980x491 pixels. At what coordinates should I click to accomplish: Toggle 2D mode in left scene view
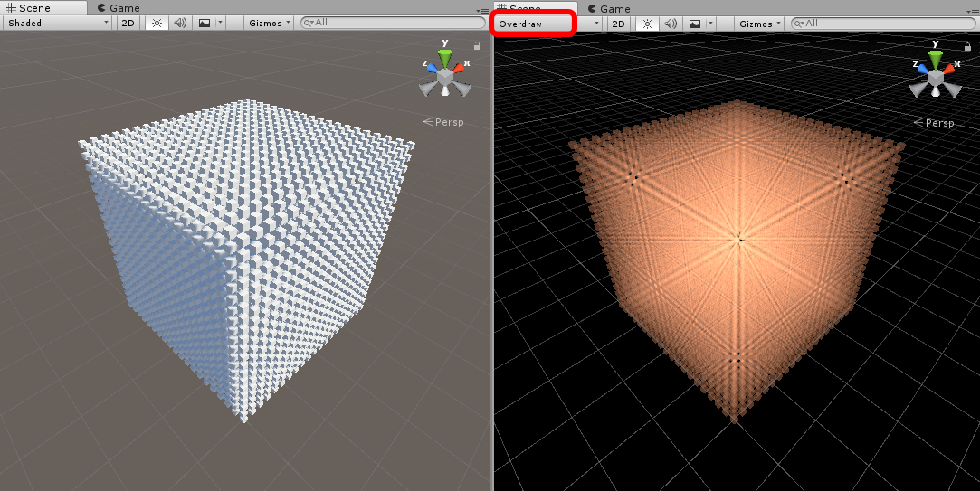(128, 23)
